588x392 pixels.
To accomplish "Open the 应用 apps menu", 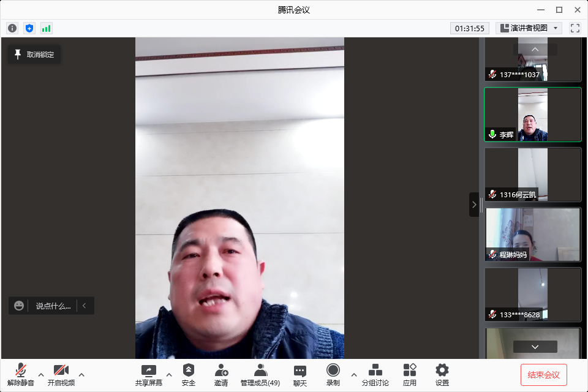I will coord(410,375).
